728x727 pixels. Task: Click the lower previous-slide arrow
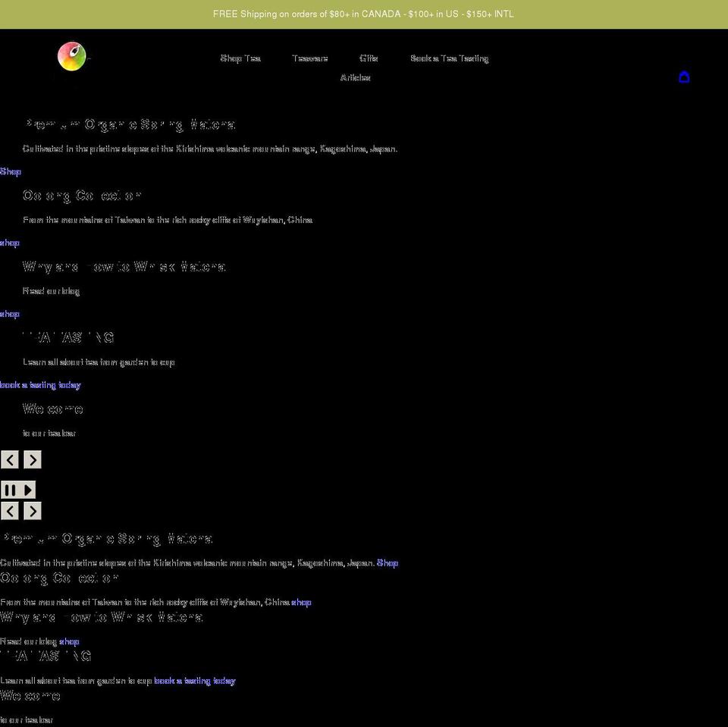click(x=10, y=511)
